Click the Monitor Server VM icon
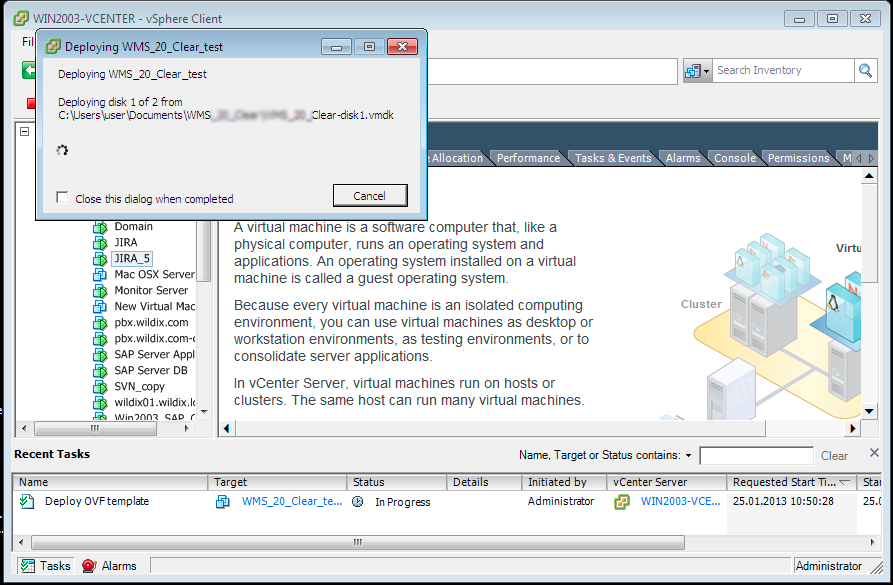This screenshot has width=893, height=585. click(x=100, y=291)
